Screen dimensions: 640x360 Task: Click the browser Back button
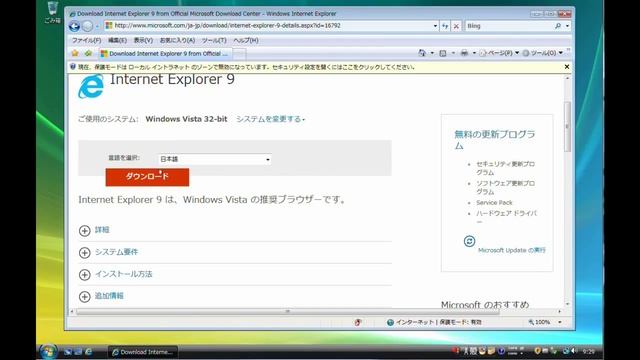pyautogui.click(x=74, y=26)
